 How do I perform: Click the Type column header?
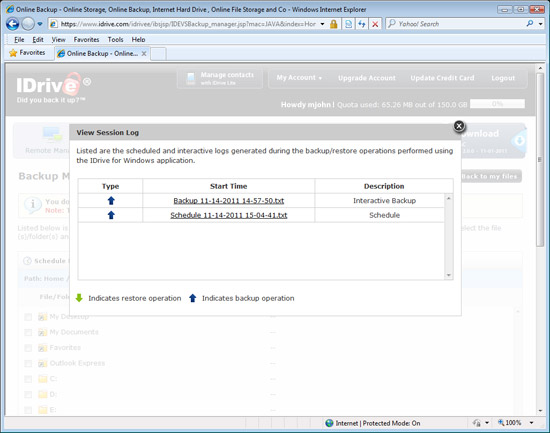coord(110,186)
